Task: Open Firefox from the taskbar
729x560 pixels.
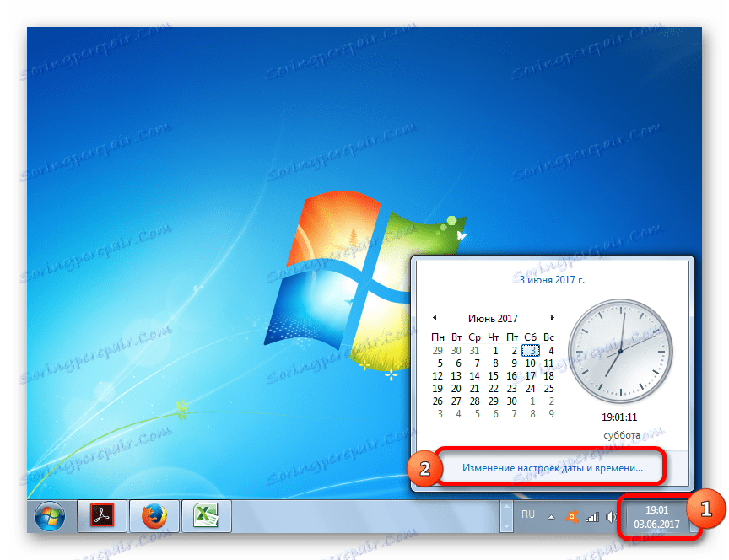Action: [x=154, y=515]
